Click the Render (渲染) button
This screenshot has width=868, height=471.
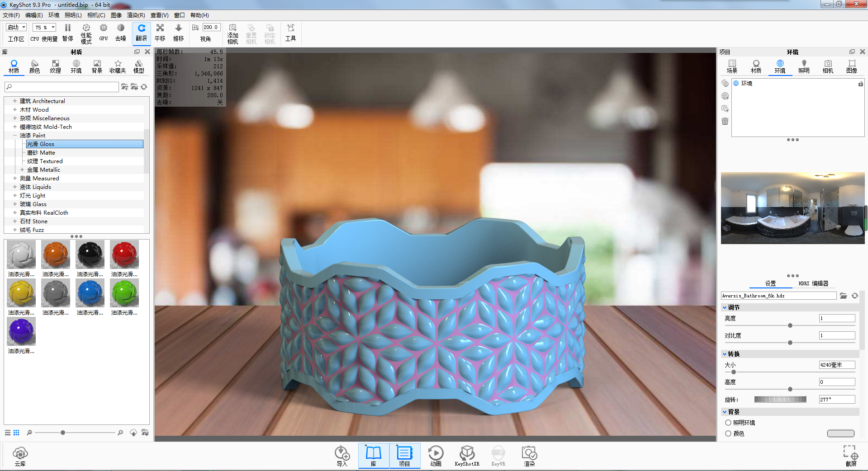click(x=529, y=456)
